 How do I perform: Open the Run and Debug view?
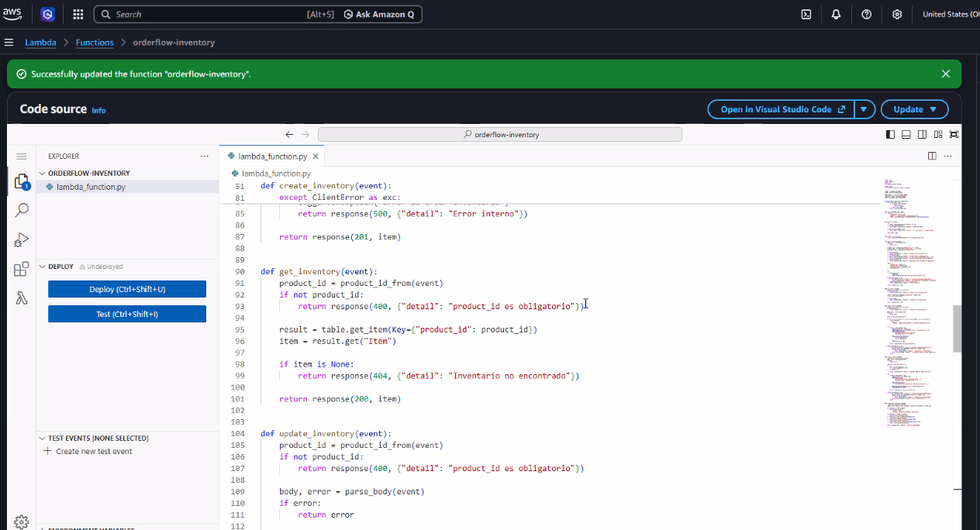[22, 239]
